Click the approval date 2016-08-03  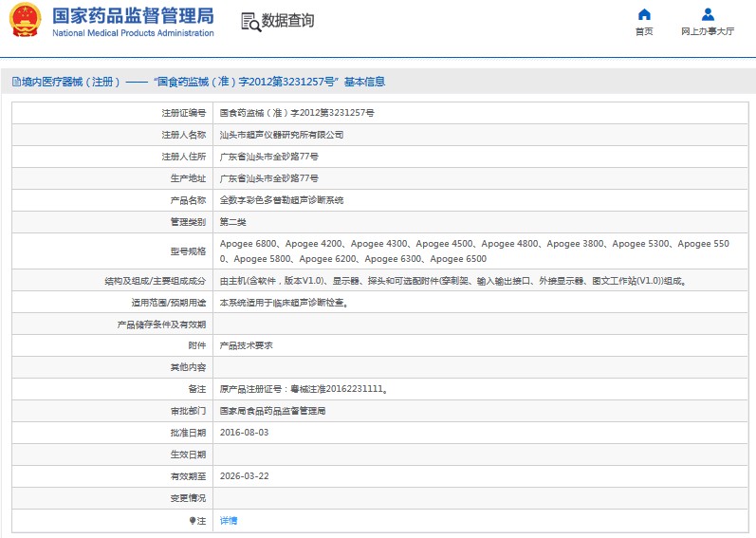[x=244, y=433]
